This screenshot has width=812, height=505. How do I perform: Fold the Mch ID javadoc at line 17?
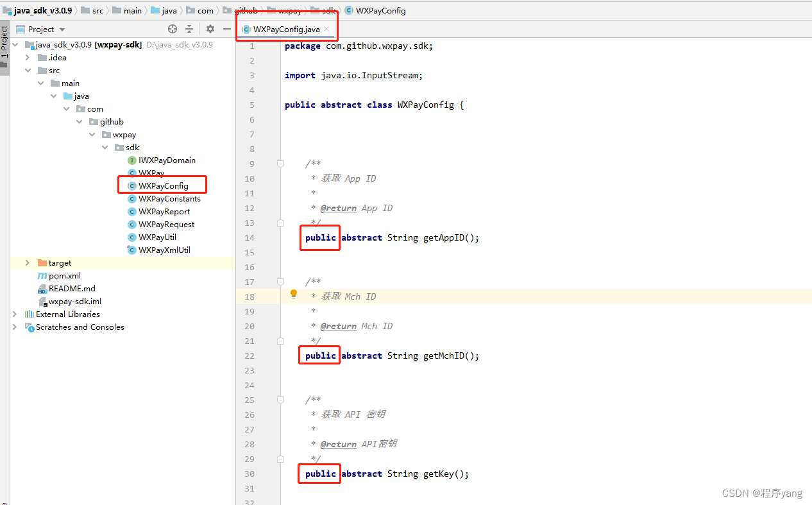[280, 282]
